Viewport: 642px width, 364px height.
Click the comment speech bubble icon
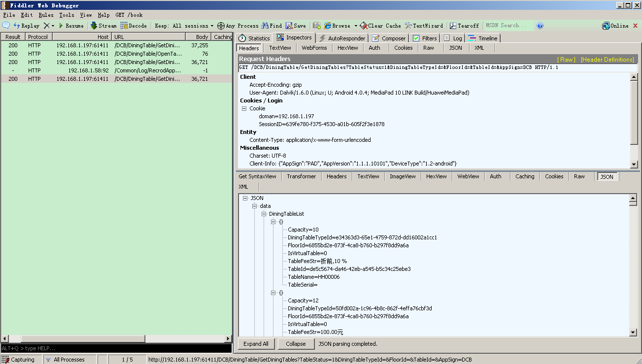tap(6, 26)
